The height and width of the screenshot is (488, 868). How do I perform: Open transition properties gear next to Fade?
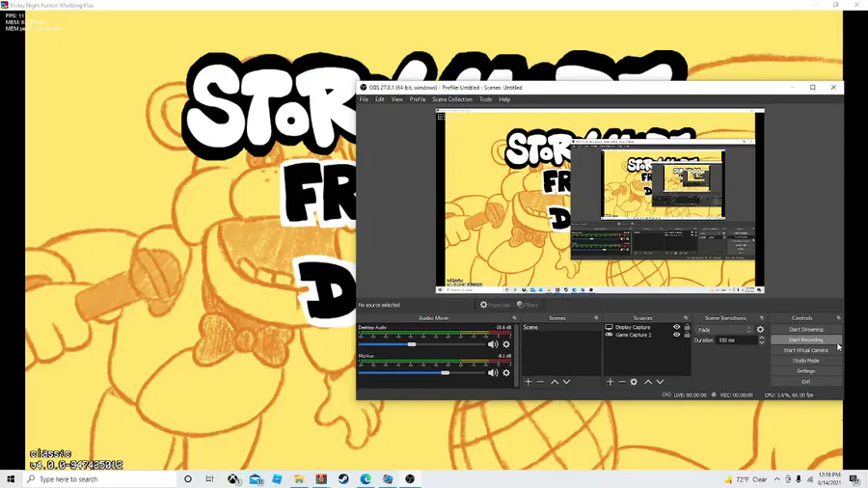760,329
